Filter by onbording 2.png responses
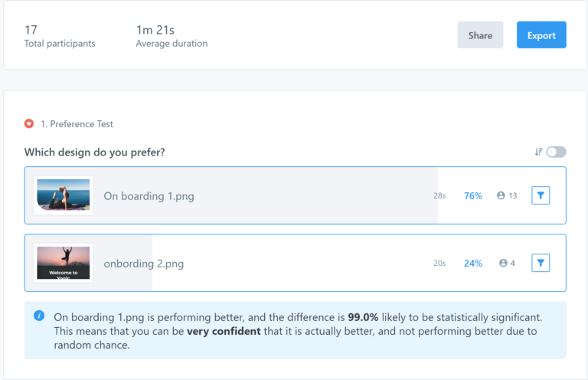 [541, 263]
